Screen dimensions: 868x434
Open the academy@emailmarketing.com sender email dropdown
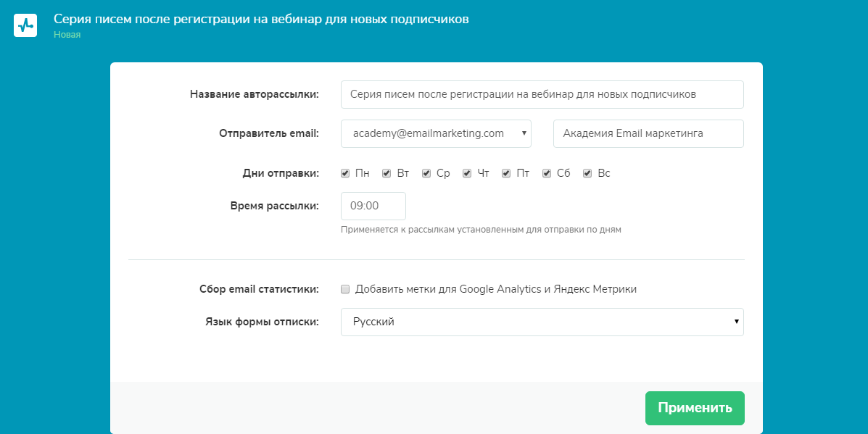point(437,134)
